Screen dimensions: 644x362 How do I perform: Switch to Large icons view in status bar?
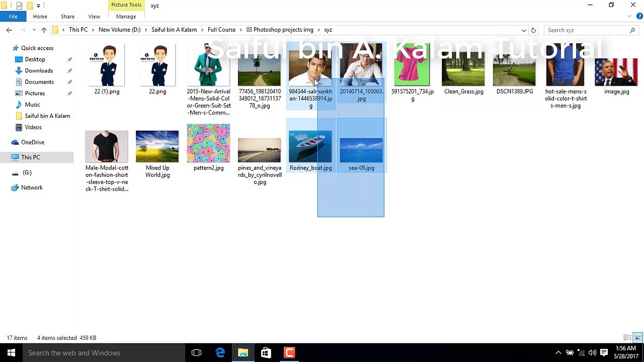(637, 338)
